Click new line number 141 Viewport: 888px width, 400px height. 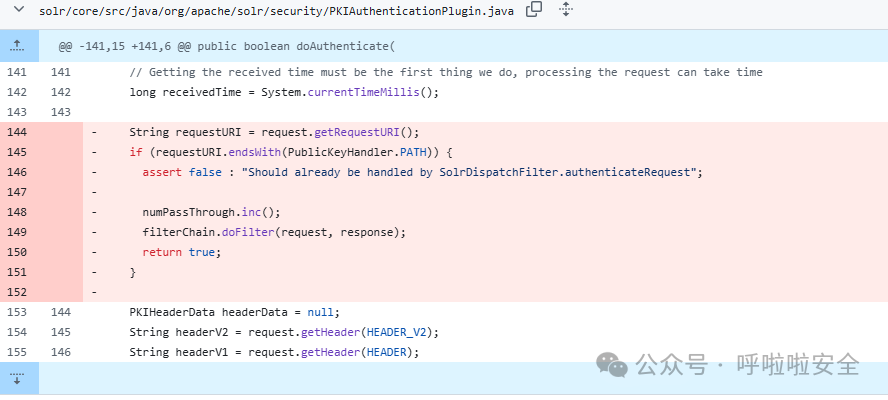(61, 72)
